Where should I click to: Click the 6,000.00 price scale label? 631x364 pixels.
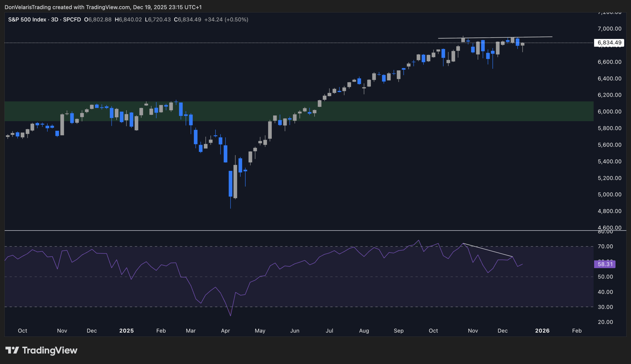[609, 112]
